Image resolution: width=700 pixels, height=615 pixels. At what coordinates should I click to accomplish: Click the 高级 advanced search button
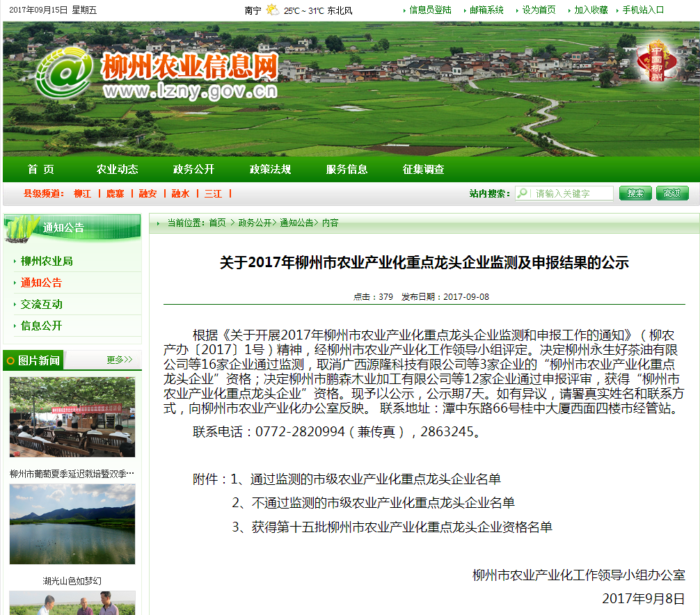(671, 193)
